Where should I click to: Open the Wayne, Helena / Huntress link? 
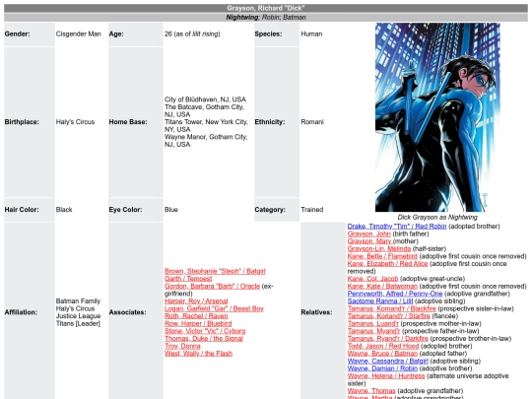pyautogui.click(x=386, y=375)
